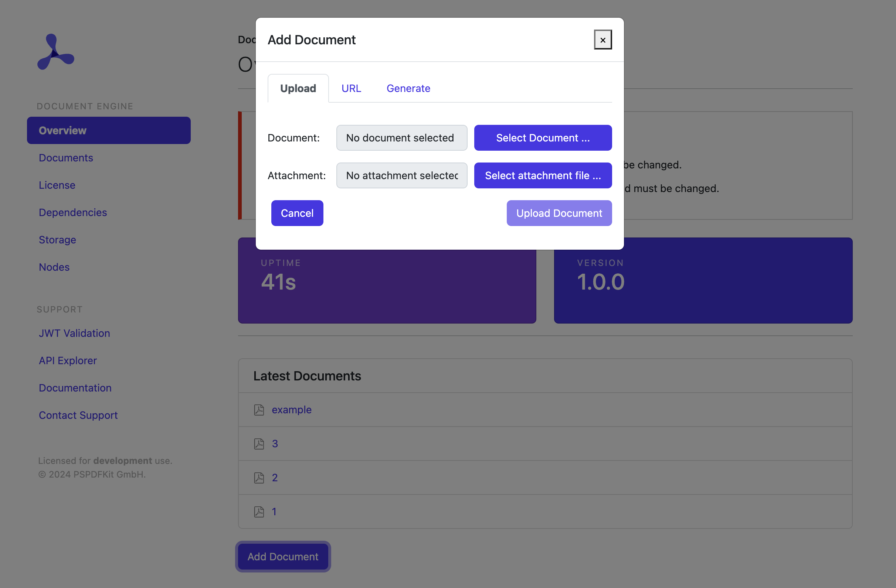Click the document file icon next to '1'

pos(259,511)
